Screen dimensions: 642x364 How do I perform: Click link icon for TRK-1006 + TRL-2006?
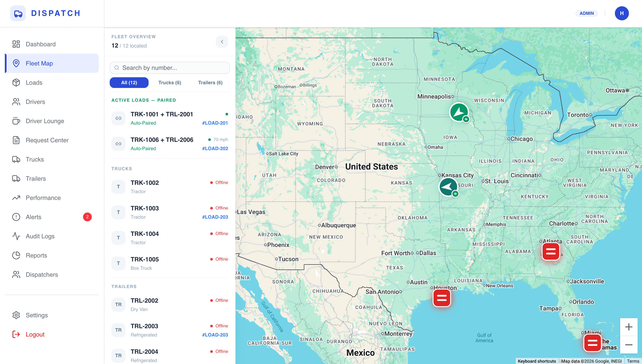[118, 144]
